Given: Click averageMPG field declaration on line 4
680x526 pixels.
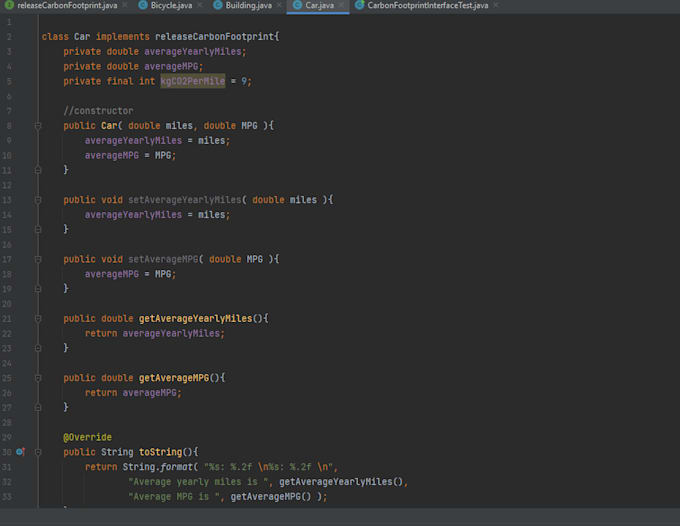Looking at the screenshot, I should 171,66.
